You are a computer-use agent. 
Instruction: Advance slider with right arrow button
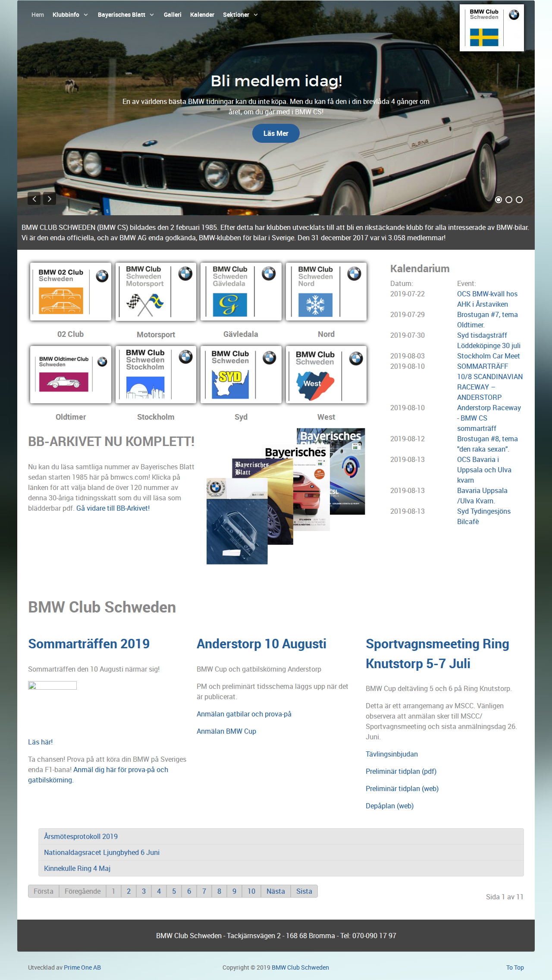tap(50, 199)
